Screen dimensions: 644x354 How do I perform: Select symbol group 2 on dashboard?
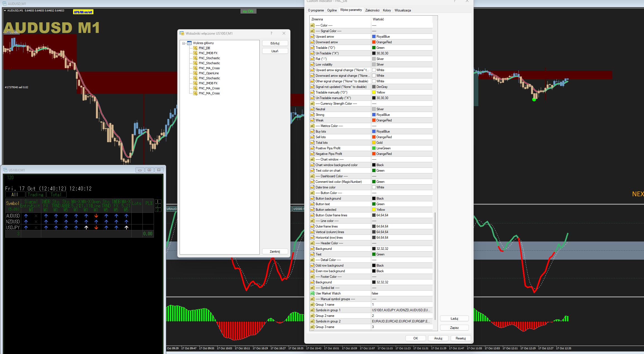tap(158, 206)
